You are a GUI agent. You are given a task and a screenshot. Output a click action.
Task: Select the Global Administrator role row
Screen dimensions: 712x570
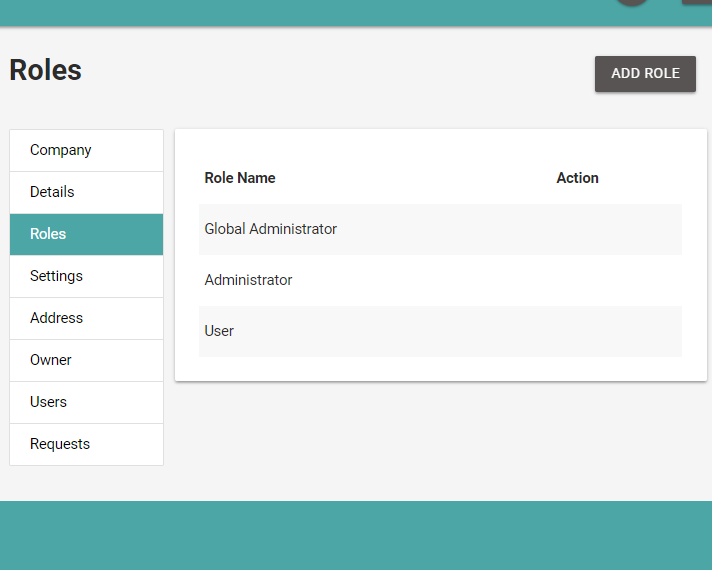pyautogui.click(x=271, y=229)
